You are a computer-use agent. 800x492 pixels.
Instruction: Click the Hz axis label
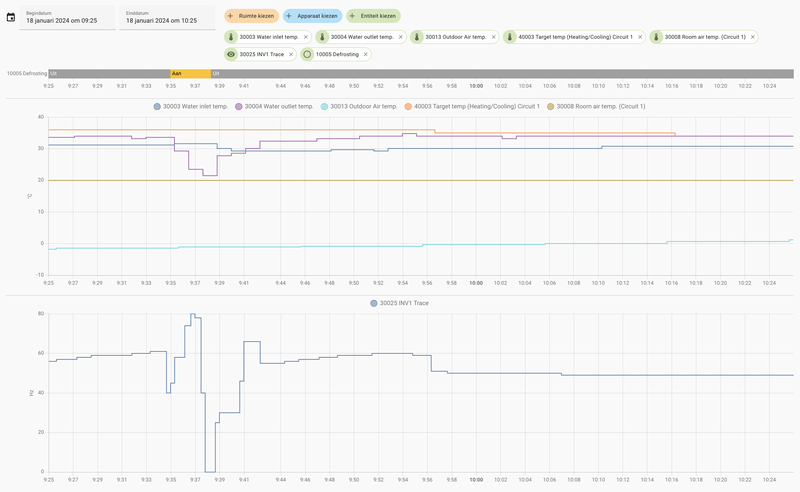[31, 393]
